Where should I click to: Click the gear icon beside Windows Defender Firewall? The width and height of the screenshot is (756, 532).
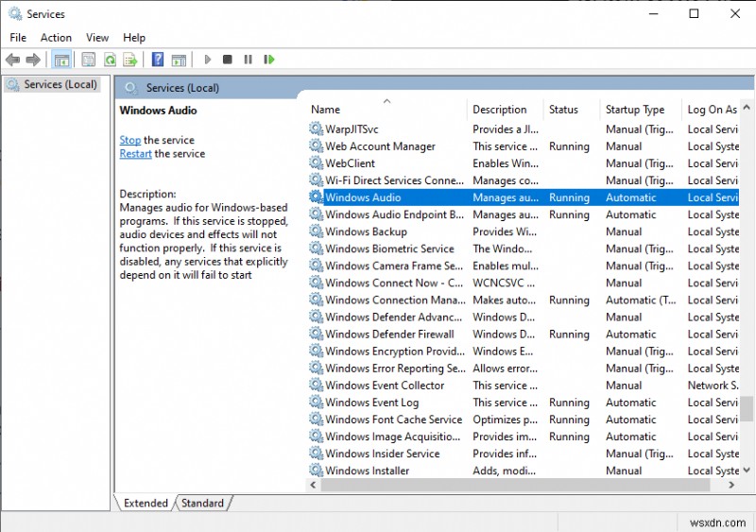tap(316, 334)
